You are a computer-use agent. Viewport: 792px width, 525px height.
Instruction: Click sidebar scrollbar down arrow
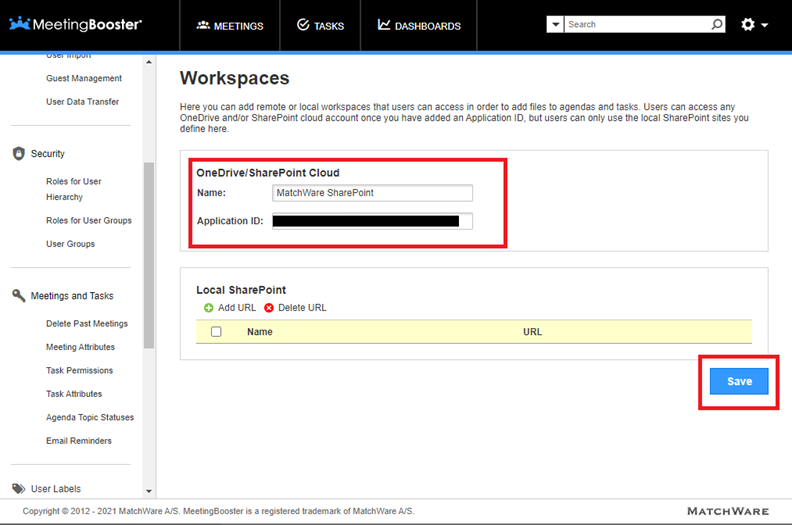click(148, 491)
